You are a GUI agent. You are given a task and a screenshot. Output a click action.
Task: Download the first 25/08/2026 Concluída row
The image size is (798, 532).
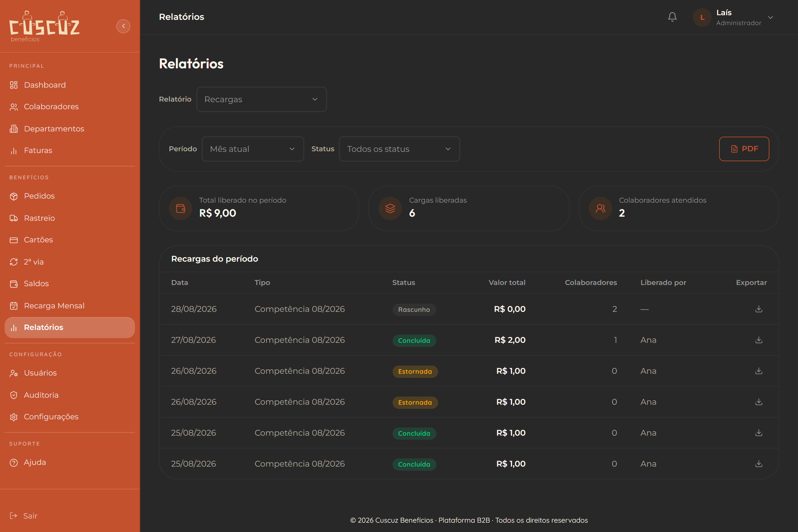(759, 433)
